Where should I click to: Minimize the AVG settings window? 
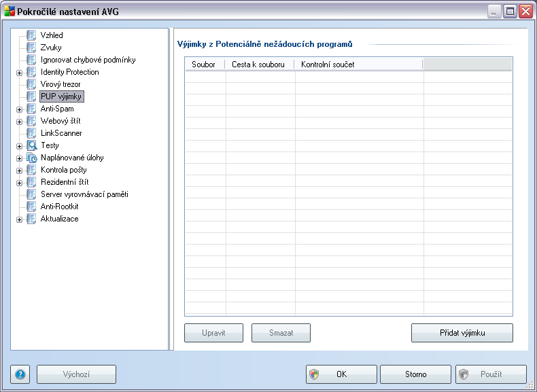494,12
